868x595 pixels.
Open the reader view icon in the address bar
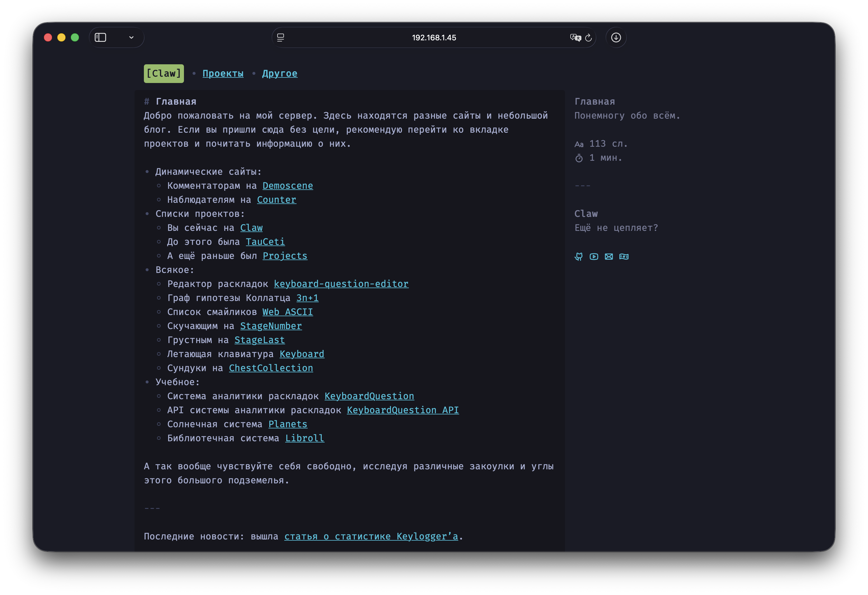(280, 37)
